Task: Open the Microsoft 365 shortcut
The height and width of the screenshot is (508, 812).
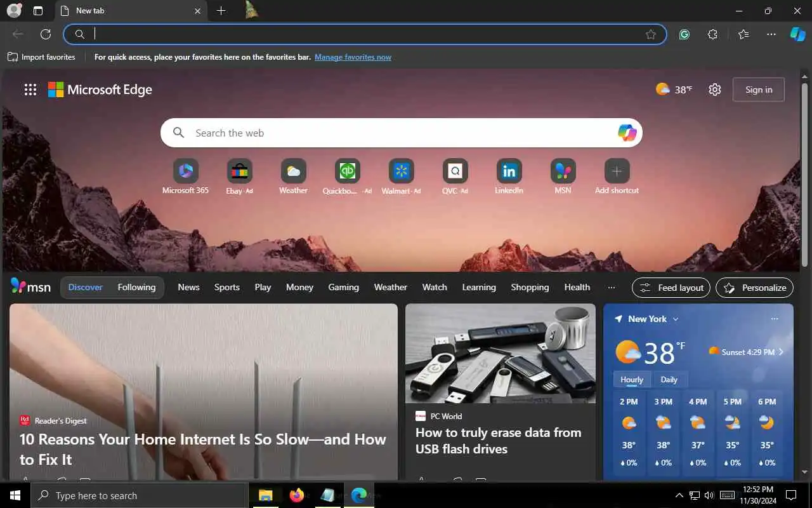Action: [x=185, y=177]
